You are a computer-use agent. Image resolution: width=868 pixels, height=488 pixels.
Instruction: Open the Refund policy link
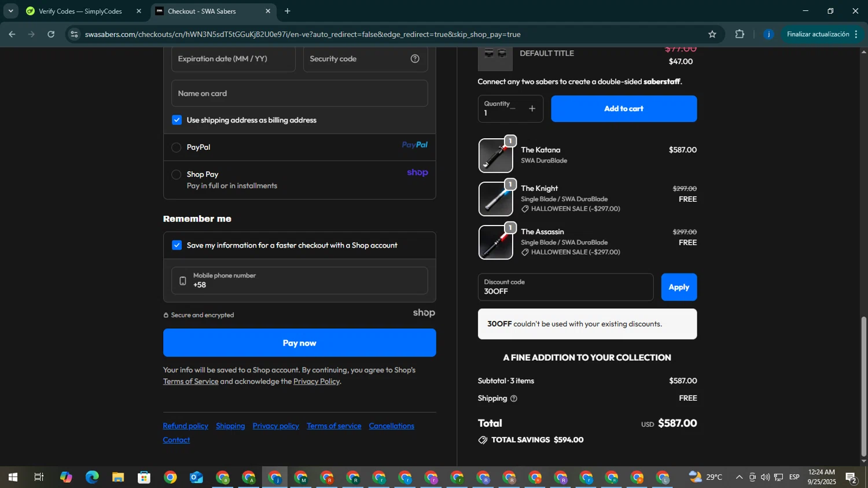[x=185, y=426]
